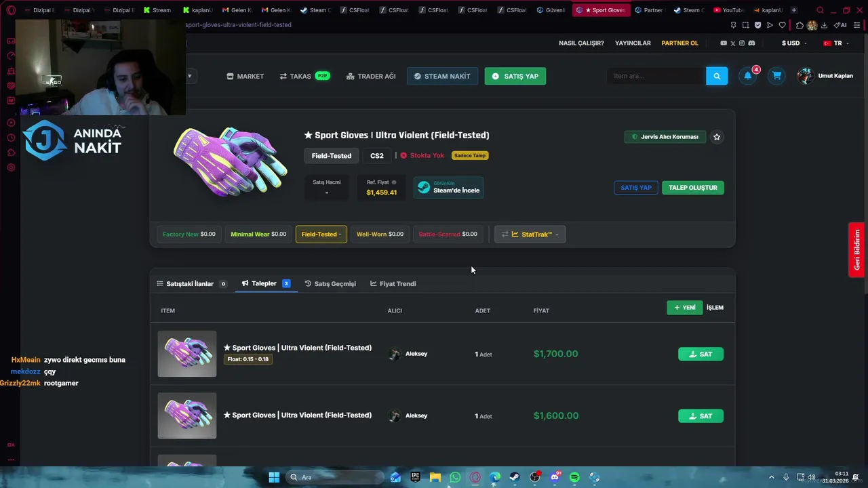Open the YAYINCILAR link

point(633,43)
